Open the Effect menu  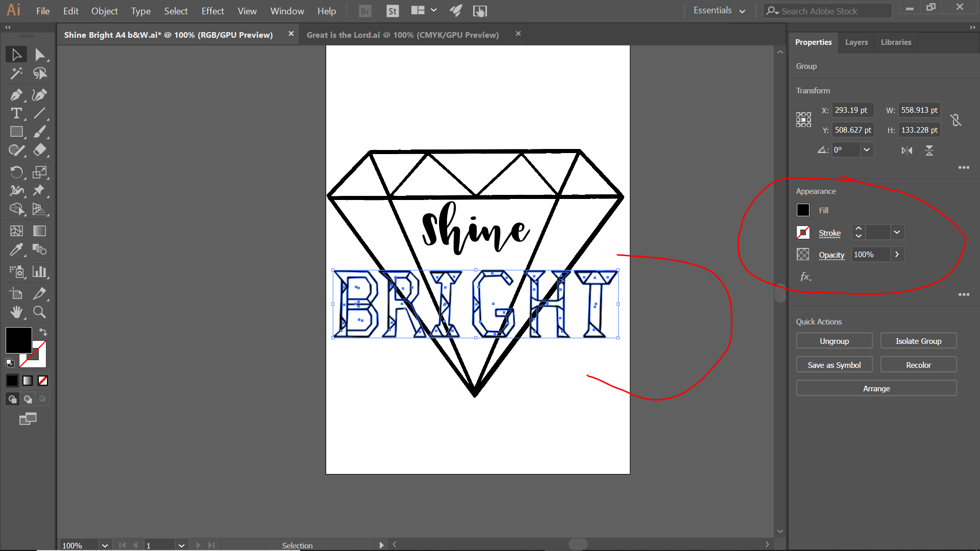click(x=212, y=11)
